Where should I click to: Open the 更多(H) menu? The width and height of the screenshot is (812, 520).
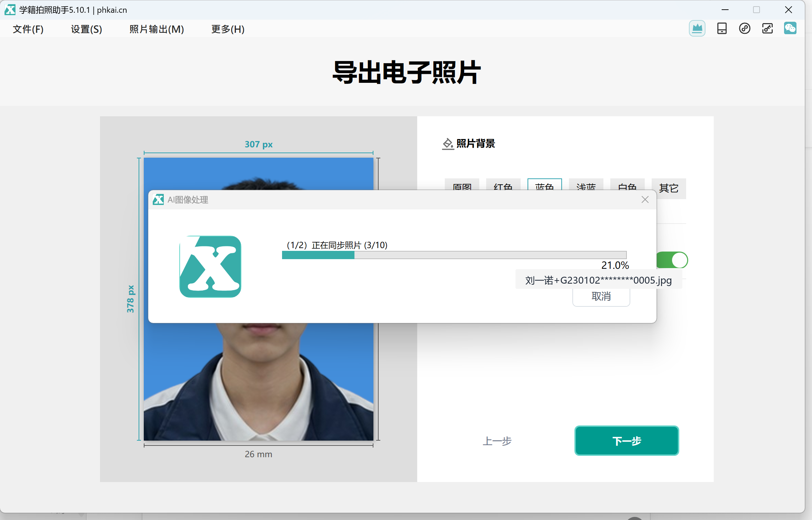point(228,29)
